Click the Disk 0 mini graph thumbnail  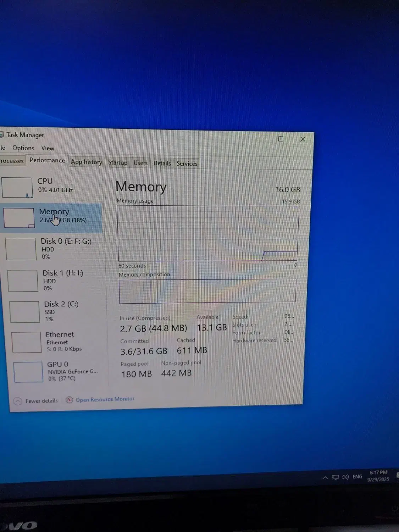pos(21,249)
